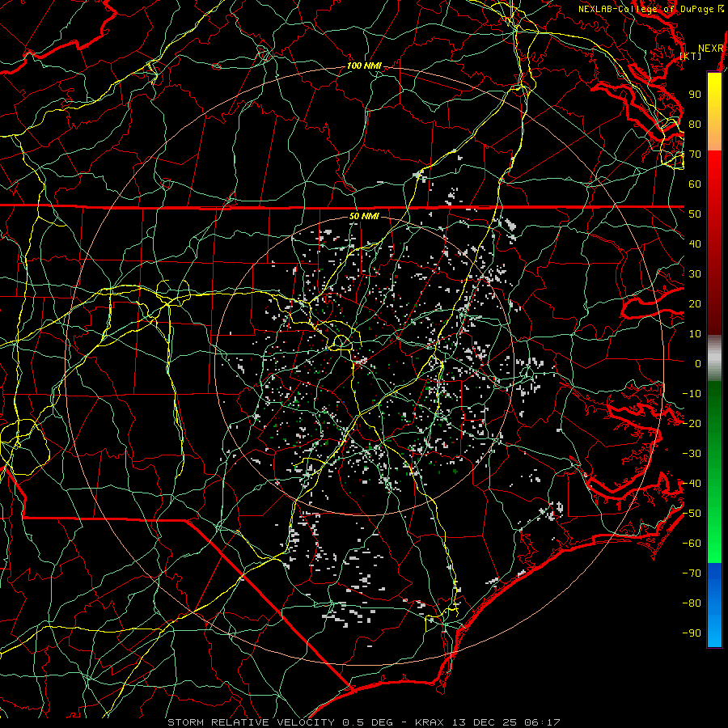Screen dimensions: 728x728
Task: Click the 40 value on the velocity scale
Action: [x=695, y=243]
